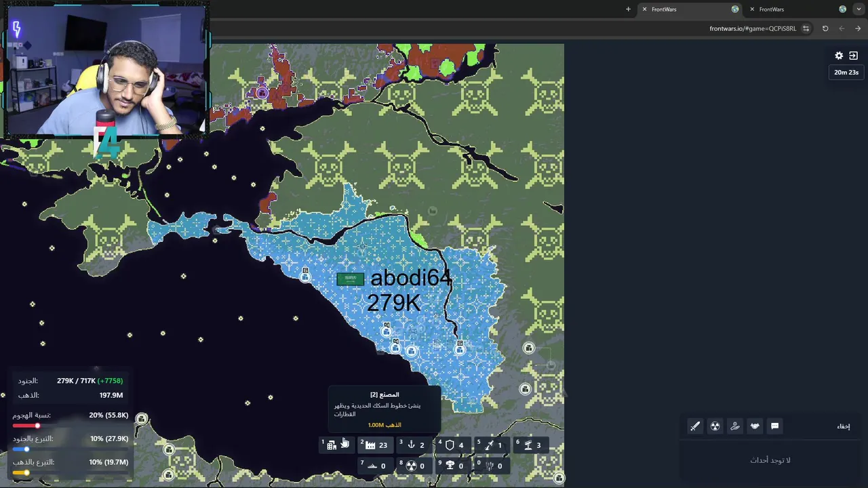Click the 10% (27.9K) troop donation value

(x=109, y=439)
